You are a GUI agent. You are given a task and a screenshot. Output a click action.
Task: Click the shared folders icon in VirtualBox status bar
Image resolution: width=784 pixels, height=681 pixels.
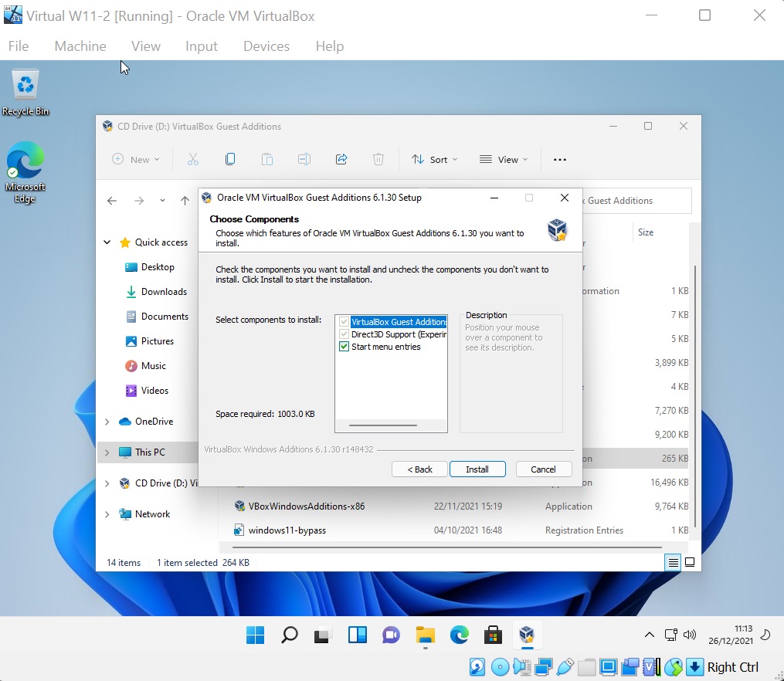pyautogui.click(x=586, y=667)
